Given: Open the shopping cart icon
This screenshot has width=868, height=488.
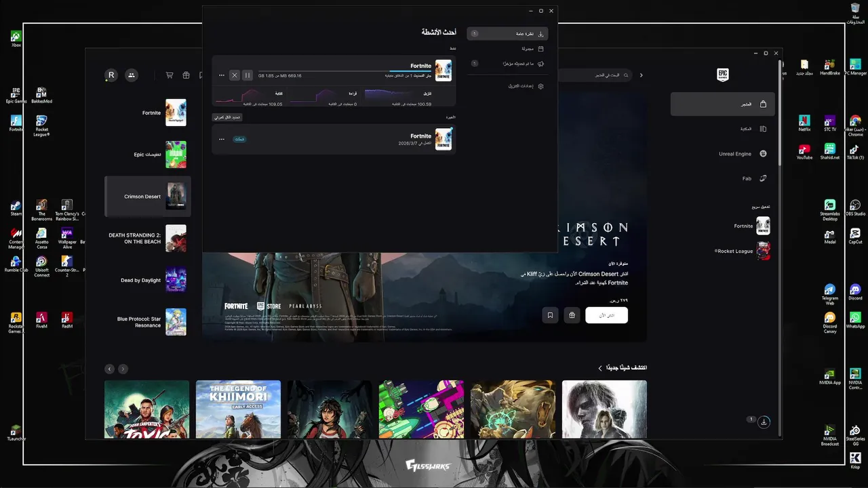Looking at the screenshot, I should click(x=169, y=75).
